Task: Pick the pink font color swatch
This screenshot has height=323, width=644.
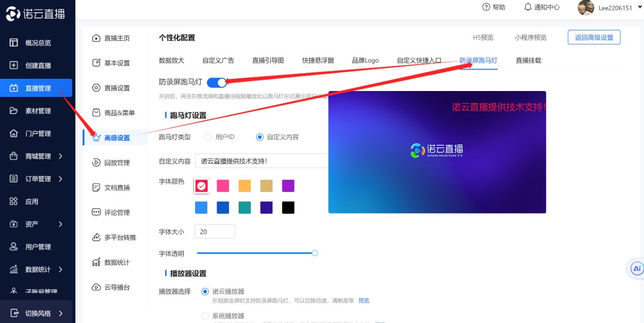Action: 223,185
